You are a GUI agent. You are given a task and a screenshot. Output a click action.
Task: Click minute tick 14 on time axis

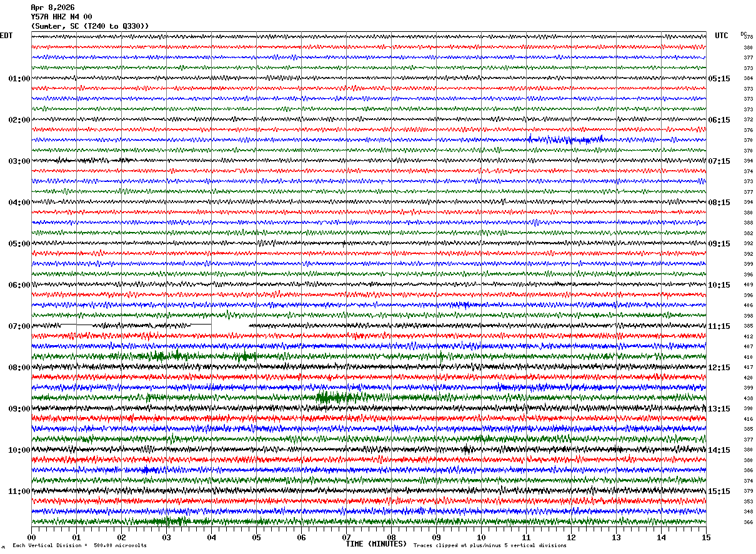[661, 537]
